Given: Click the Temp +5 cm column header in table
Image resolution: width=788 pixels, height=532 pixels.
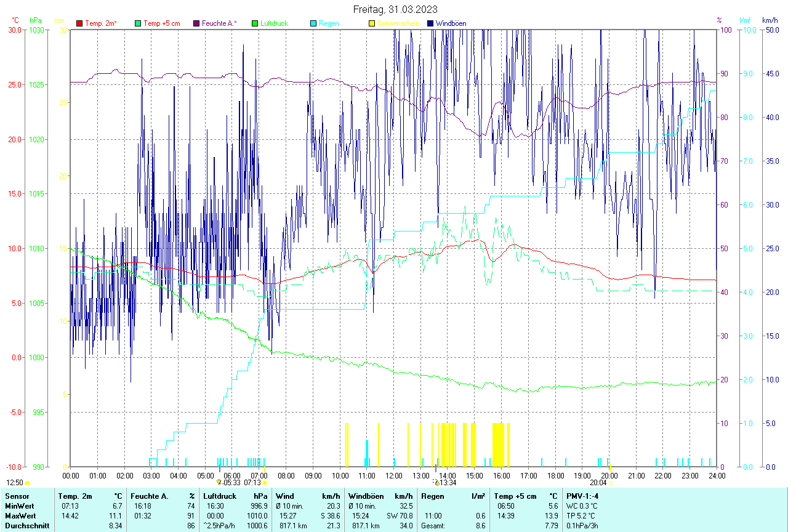Looking at the screenshot, I should (x=515, y=496).
